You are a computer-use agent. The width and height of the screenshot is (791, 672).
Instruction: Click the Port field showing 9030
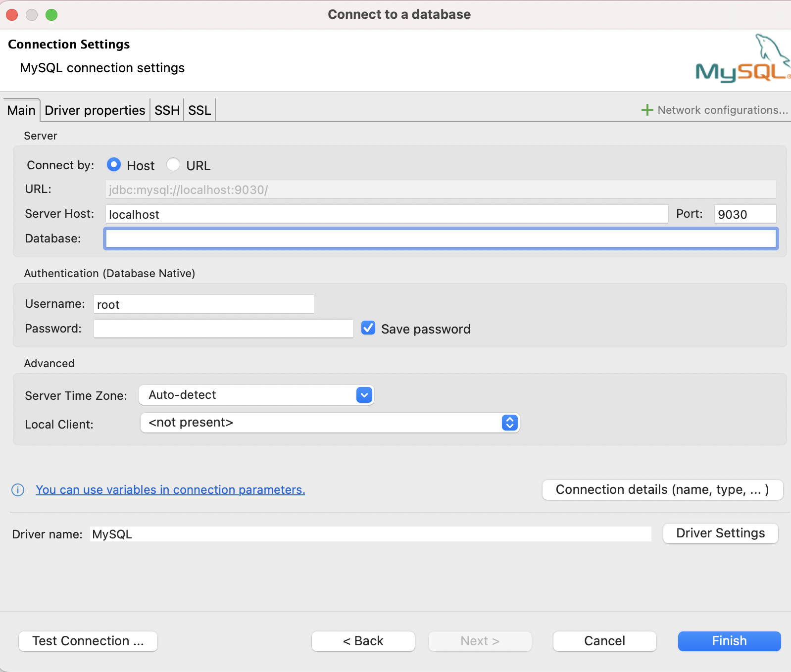point(744,214)
